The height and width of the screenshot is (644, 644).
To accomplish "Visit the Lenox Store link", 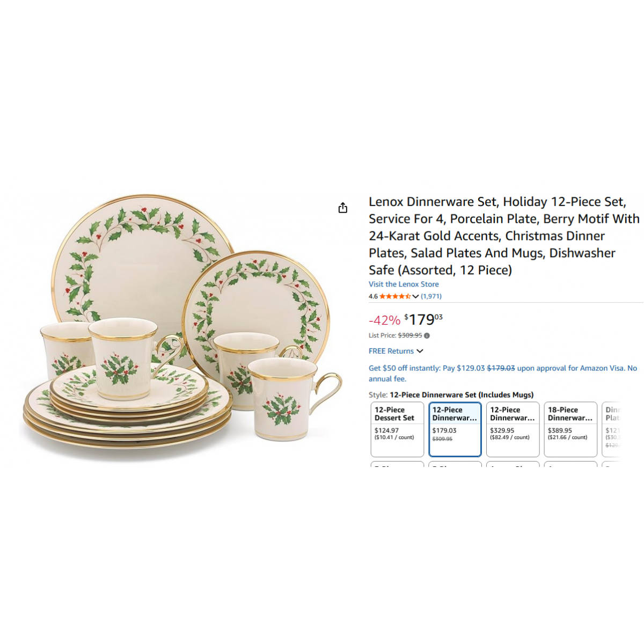I will (404, 284).
